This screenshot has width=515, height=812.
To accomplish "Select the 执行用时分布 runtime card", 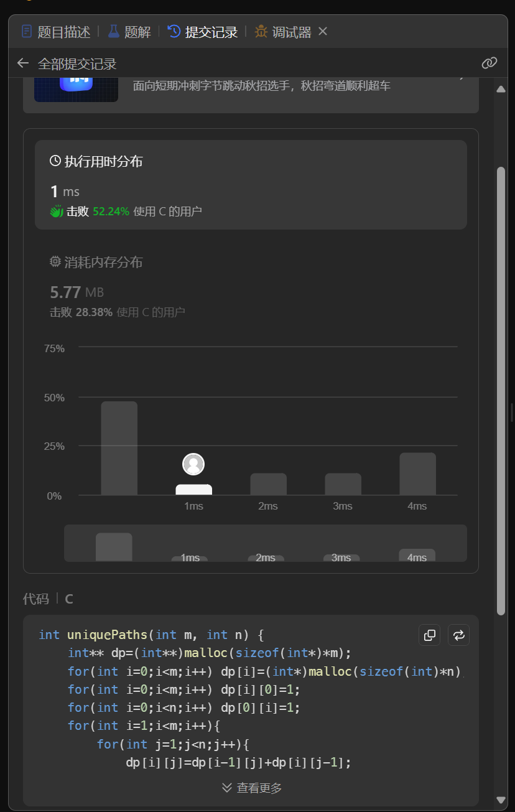I will tap(251, 184).
